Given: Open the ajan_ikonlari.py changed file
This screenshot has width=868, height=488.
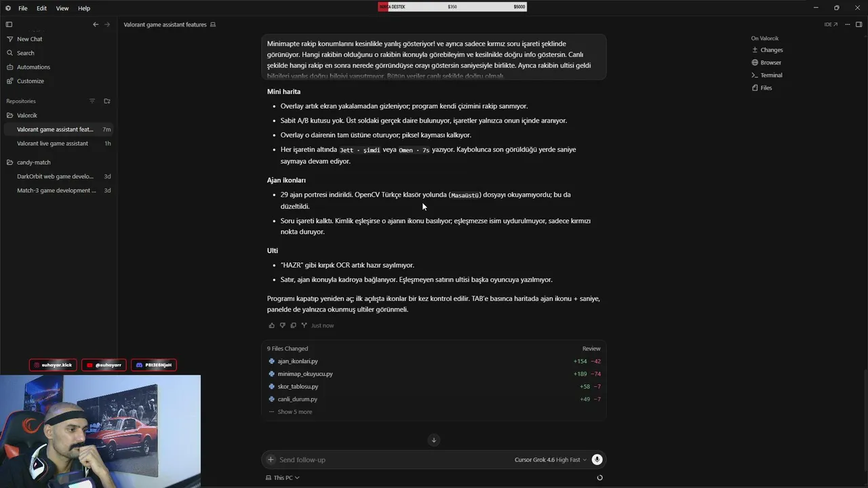Looking at the screenshot, I should tap(434, 361).
